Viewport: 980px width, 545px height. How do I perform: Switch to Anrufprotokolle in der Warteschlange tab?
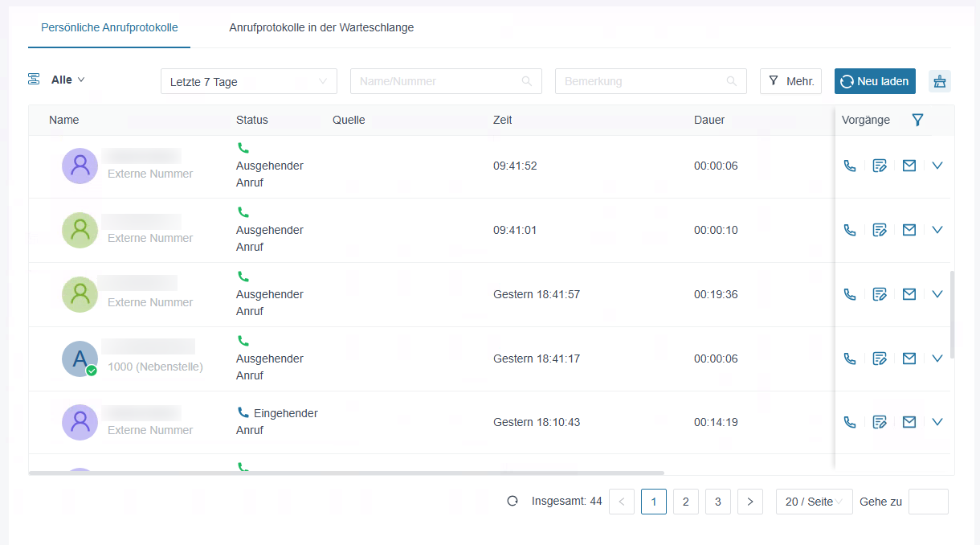click(x=321, y=27)
